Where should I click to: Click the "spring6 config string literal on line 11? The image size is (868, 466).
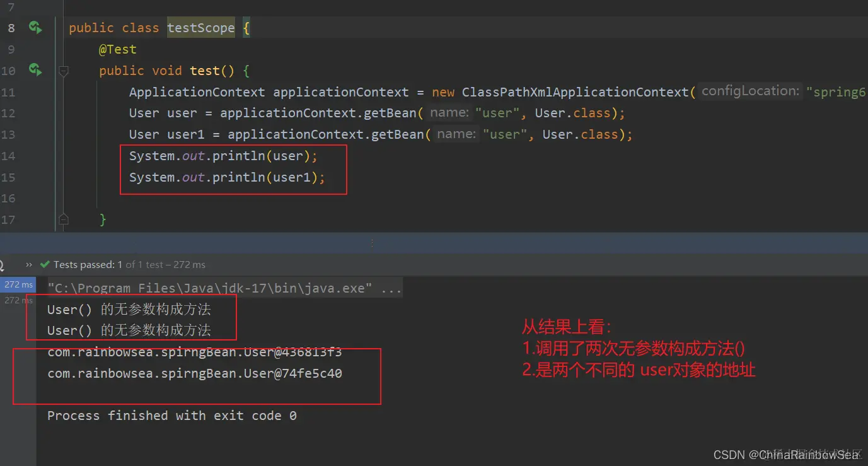point(836,92)
